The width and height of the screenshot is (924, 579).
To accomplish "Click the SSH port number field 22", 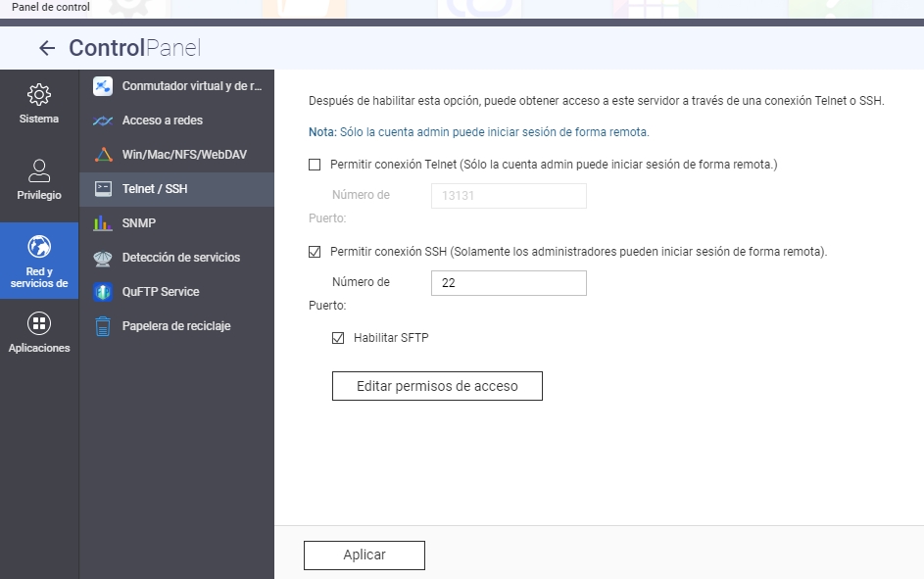I will [509, 283].
